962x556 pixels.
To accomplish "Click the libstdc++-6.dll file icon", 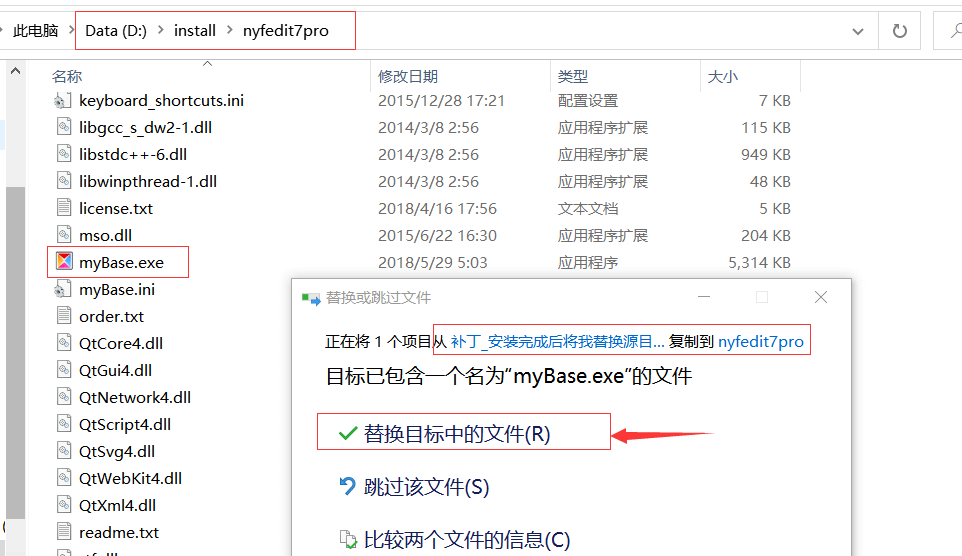I will (x=64, y=155).
